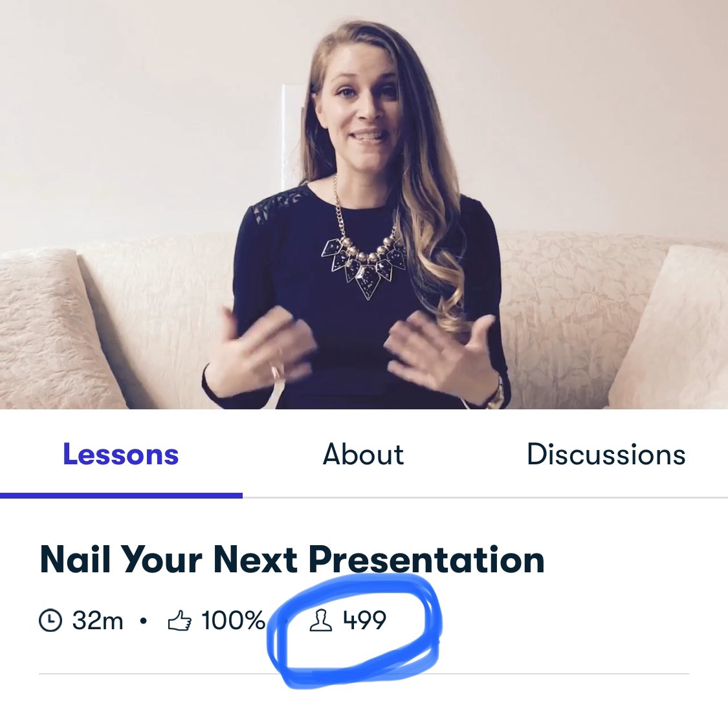Click the bullet separator after 32m
The height and width of the screenshot is (712, 728).
[144, 621]
